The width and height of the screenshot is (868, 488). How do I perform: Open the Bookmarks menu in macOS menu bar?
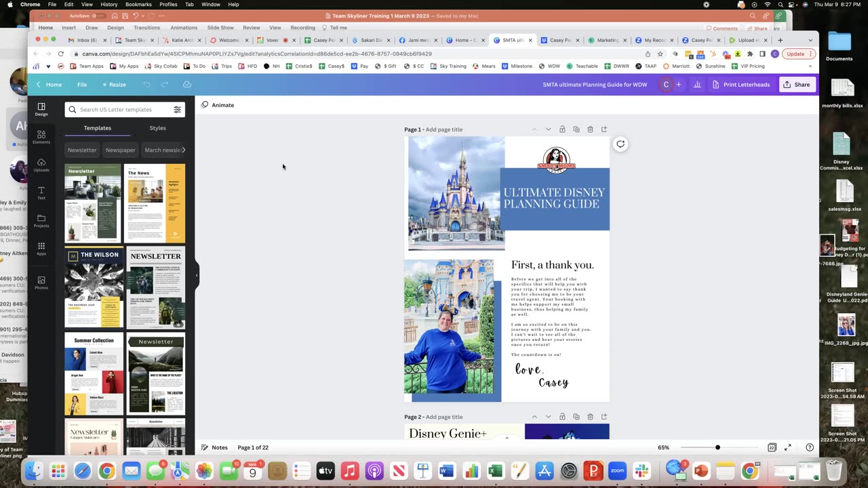(x=138, y=4)
